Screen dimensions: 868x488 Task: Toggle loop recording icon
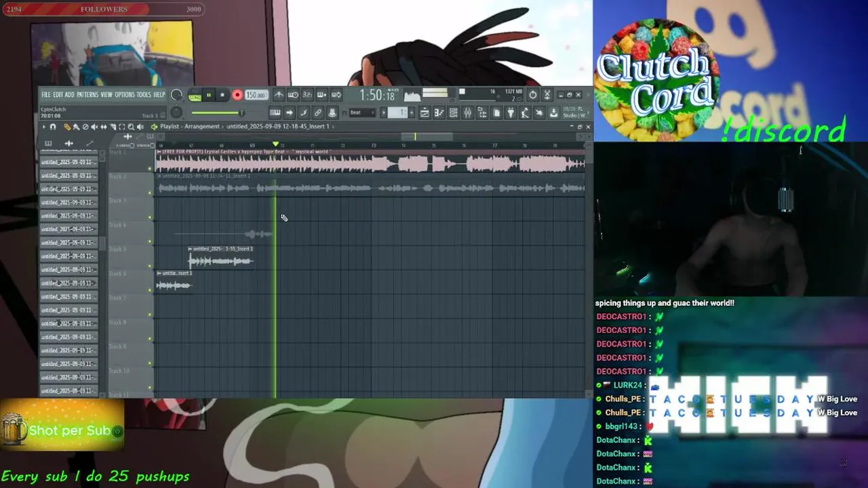[336, 95]
